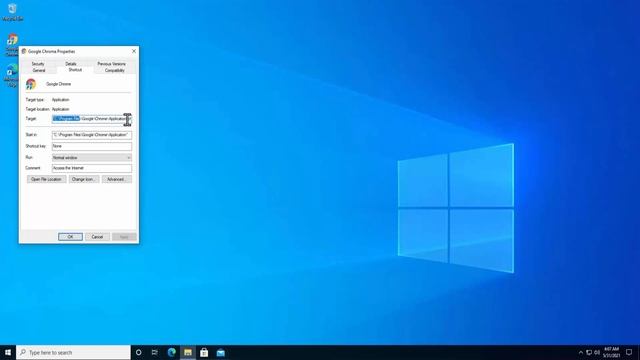Click the network icon in the system tray

pyautogui.click(x=589, y=352)
